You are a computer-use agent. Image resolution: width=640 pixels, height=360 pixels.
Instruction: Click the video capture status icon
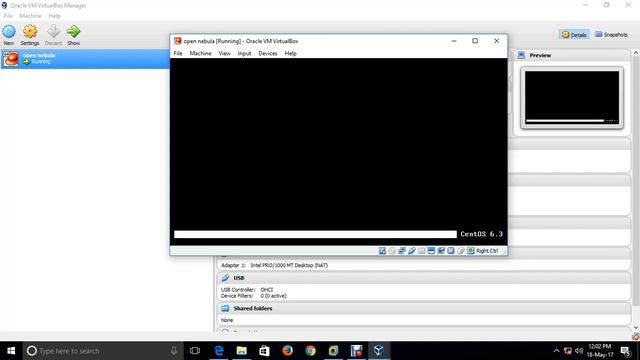click(441, 251)
